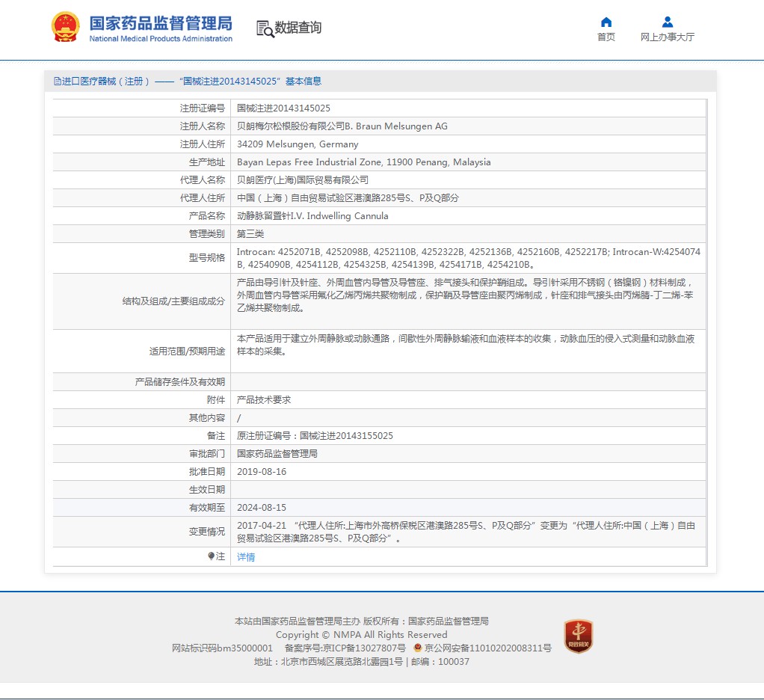This screenshot has height=700, width=764.
Task: Click the 数据查询 search document icon
Action: (265, 28)
